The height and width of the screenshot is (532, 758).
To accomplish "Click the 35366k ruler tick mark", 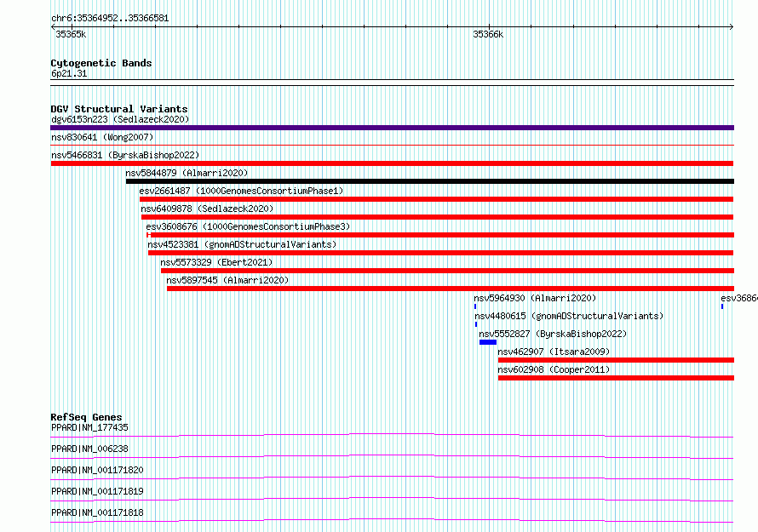I will (x=489, y=26).
